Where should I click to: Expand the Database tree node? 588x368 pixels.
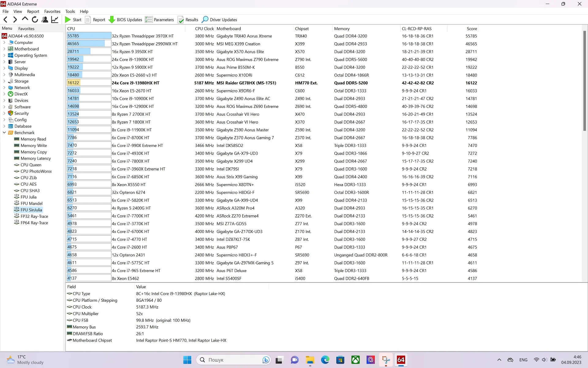click(4, 126)
